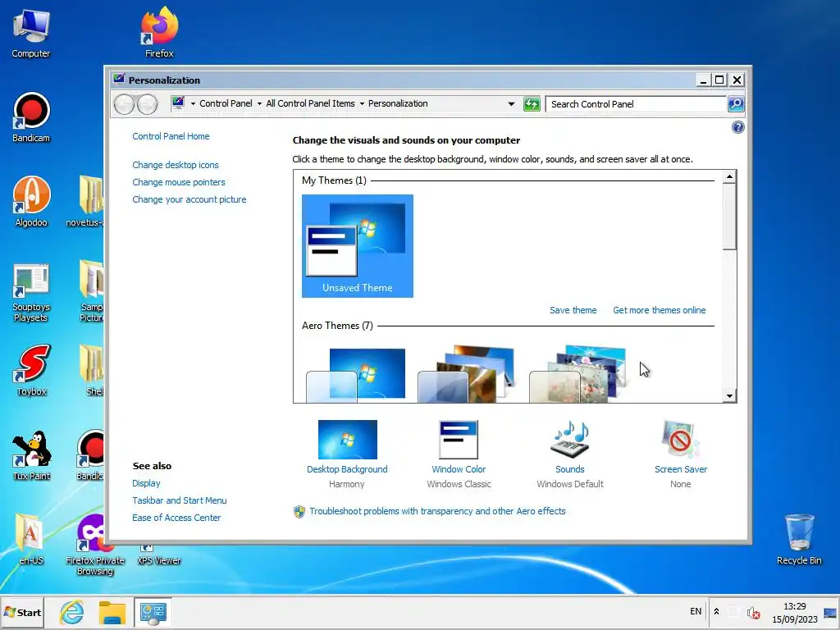
Task: Click Control Panel Home link
Action: click(x=171, y=136)
